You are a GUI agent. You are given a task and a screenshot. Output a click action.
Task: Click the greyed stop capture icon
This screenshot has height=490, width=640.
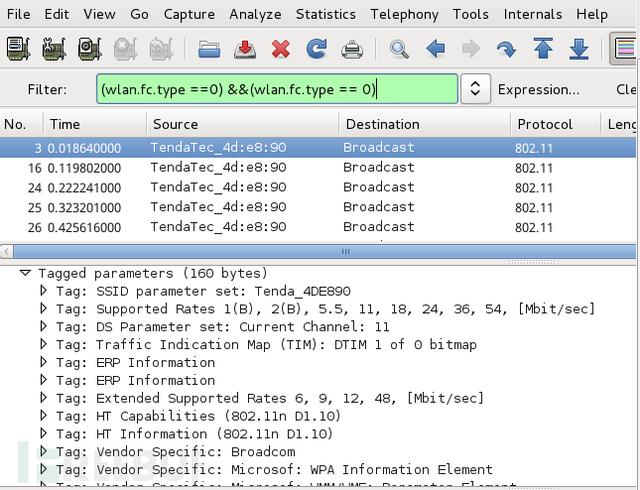point(125,49)
